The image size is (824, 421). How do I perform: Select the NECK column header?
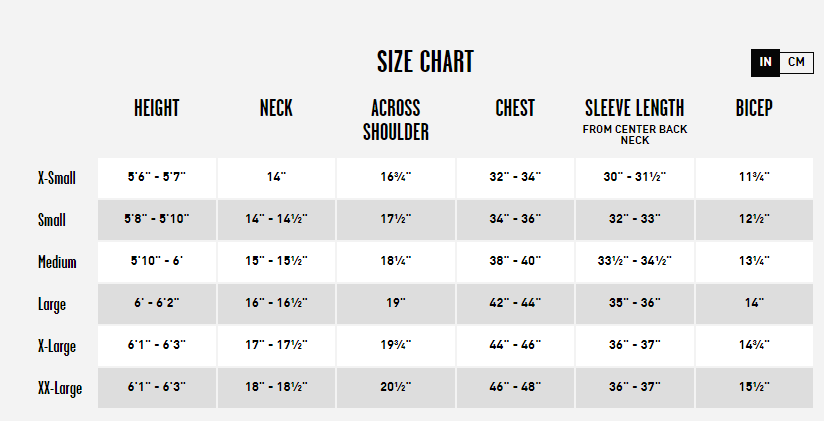click(x=276, y=108)
